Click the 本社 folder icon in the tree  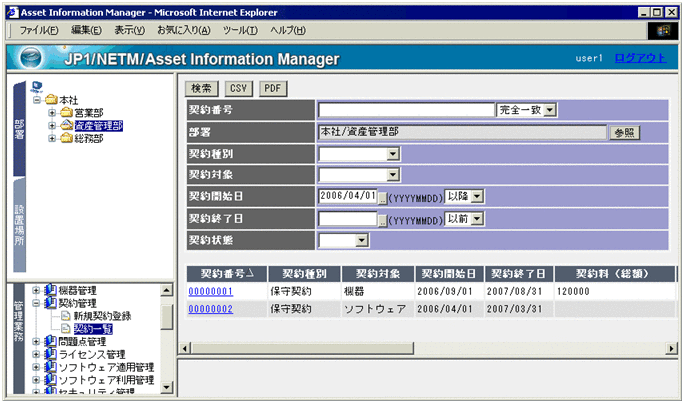52,100
